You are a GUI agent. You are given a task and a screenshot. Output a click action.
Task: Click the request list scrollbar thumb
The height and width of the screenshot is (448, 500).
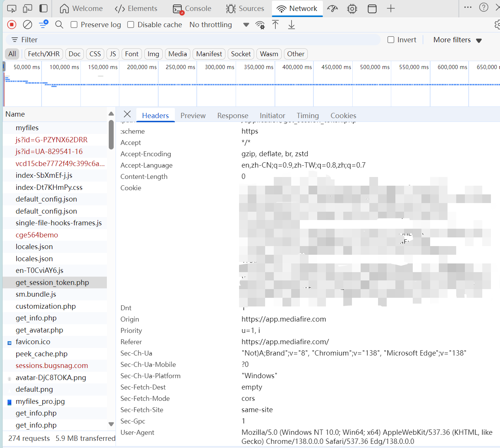(x=111, y=134)
